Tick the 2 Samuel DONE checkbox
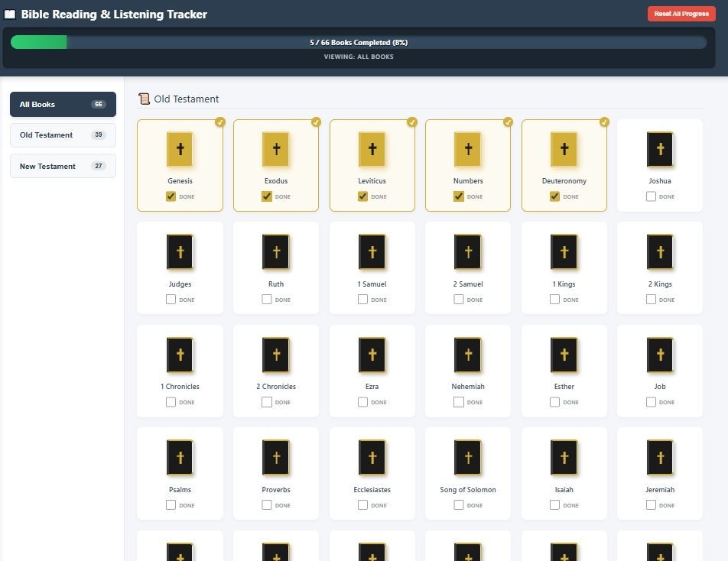This screenshot has height=561, width=728. tap(459, 300)
